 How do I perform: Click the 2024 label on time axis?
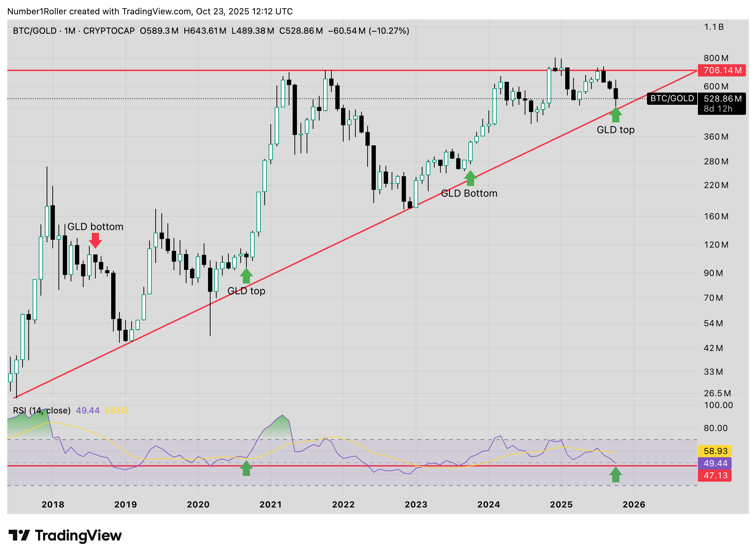pyautogui.click(x=488, y=504)
